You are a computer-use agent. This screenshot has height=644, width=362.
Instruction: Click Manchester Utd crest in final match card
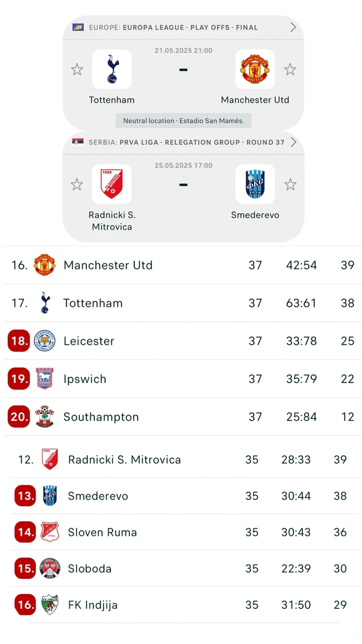point(255,69)
